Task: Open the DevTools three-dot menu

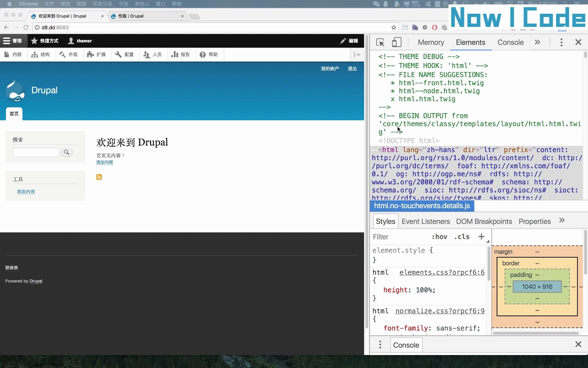Action: point(561,42)
